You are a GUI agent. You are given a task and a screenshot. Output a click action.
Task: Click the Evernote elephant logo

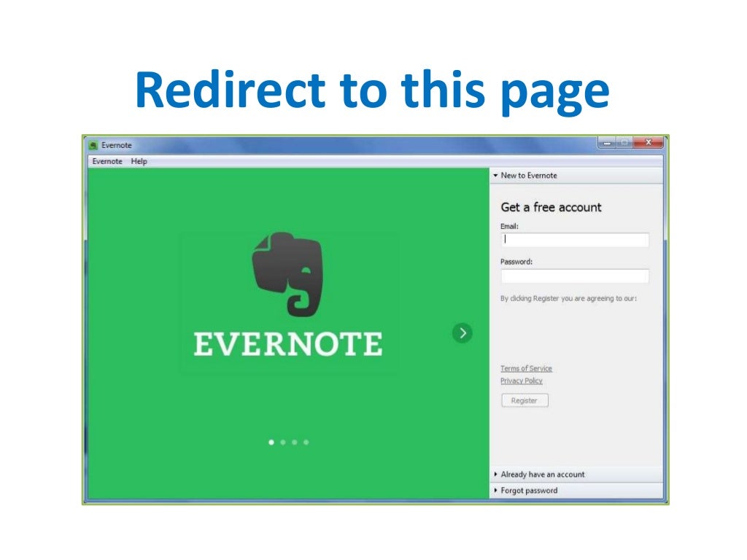coord(287,274)
